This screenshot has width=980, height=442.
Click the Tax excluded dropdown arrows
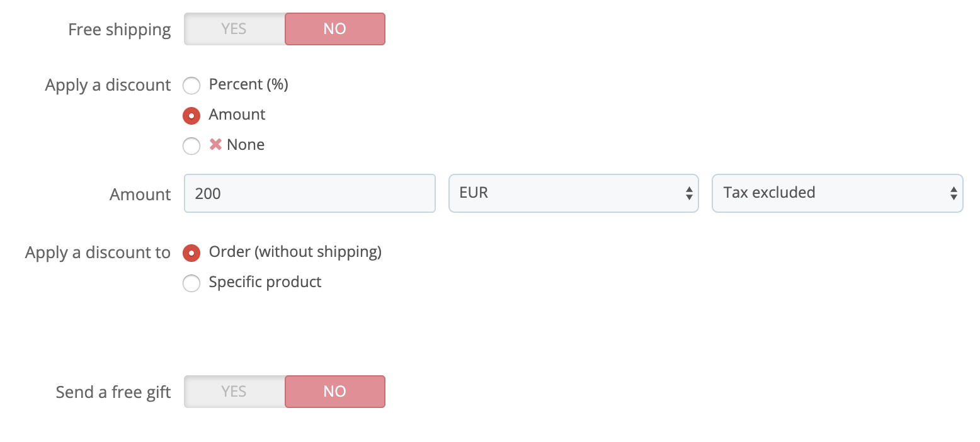(x=953, y=193)
